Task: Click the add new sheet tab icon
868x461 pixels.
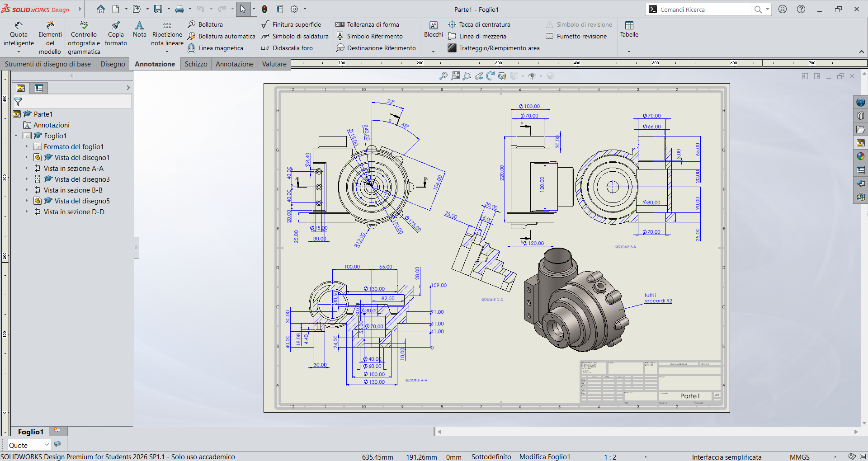Action: [57, 430]
